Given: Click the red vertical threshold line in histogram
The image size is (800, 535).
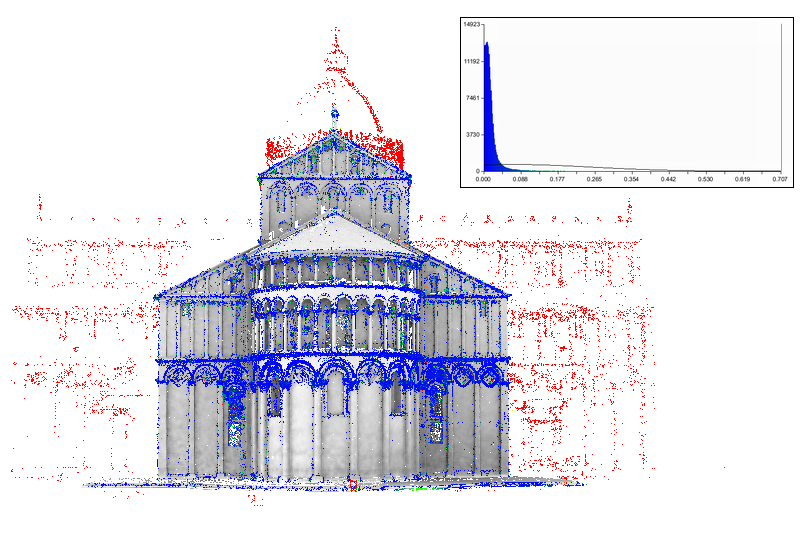Looking at the screenshot, I should (781, 97).
